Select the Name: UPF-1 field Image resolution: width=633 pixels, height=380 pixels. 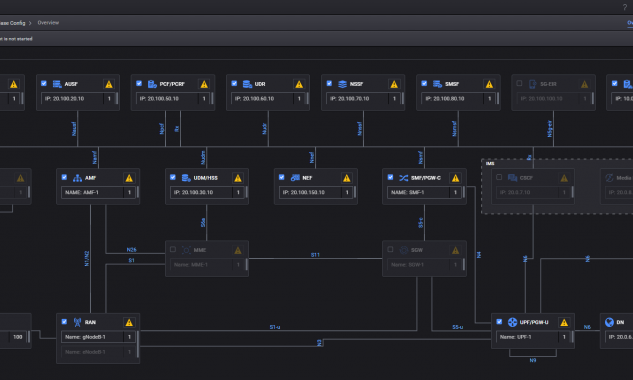tap(533, 337)
